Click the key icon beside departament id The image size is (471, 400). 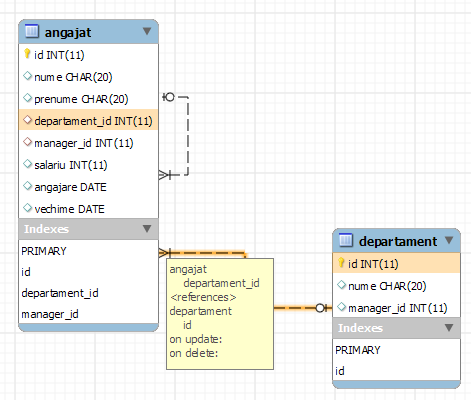click(x=341, y=263)
